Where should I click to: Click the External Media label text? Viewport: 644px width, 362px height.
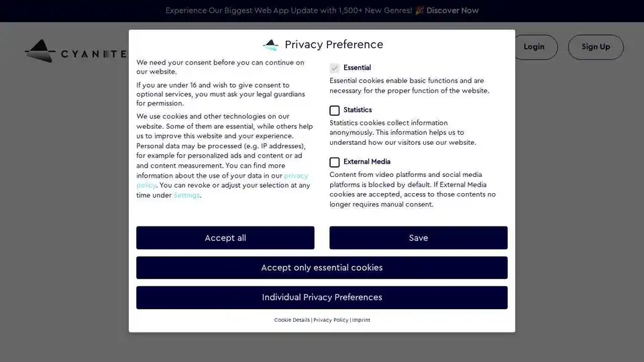367,162
